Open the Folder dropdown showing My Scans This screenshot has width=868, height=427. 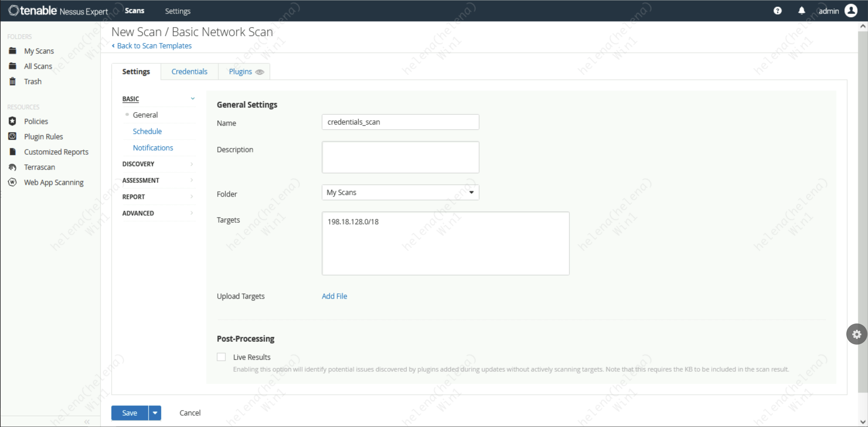[400, 192]
